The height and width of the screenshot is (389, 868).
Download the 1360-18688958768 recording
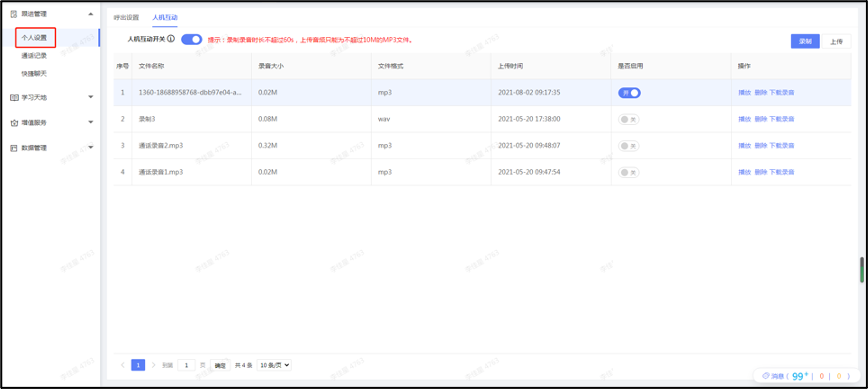click(782, 92)
